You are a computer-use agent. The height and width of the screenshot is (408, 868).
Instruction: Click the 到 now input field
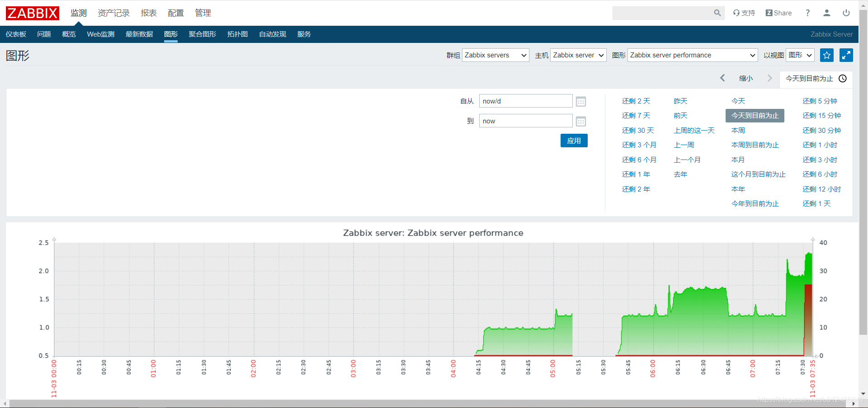click(526, 121)
